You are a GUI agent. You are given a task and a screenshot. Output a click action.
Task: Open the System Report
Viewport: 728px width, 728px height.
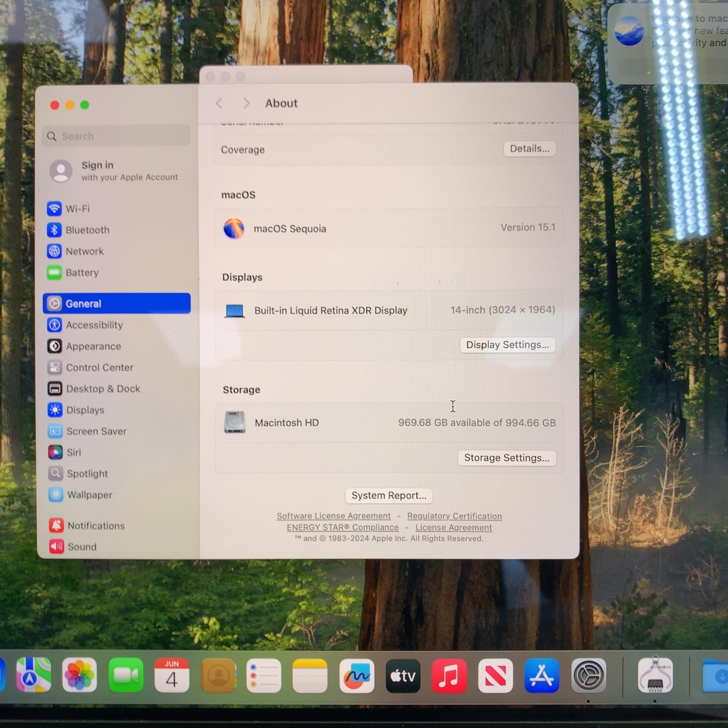[389, 495]
